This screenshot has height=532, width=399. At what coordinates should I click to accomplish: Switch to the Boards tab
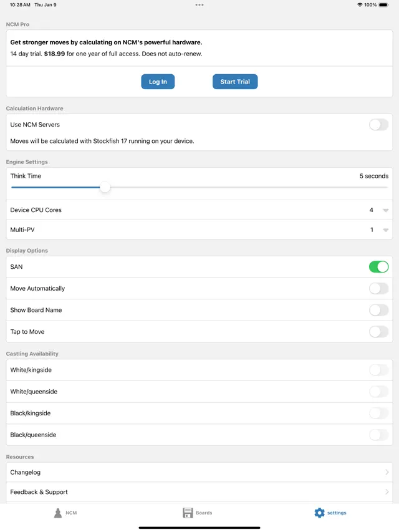[x=198, y=513]
